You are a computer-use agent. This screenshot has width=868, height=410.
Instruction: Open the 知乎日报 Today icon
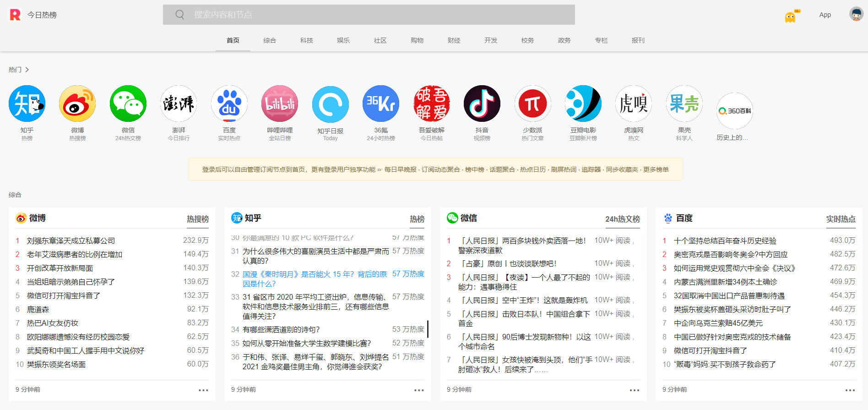coord(331,104)
